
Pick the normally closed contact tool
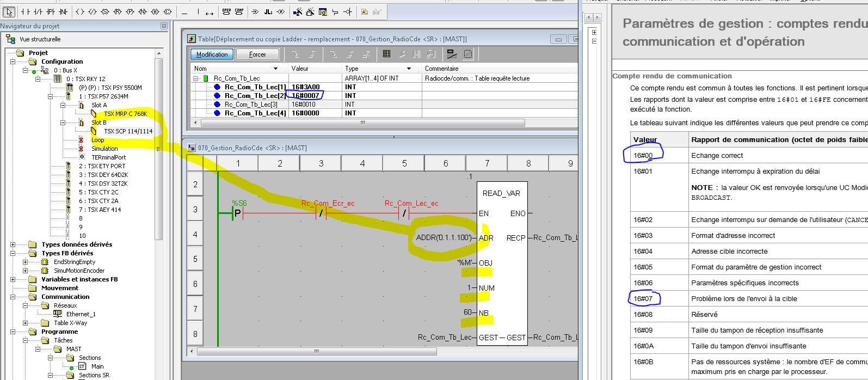[x=38, y=11]
